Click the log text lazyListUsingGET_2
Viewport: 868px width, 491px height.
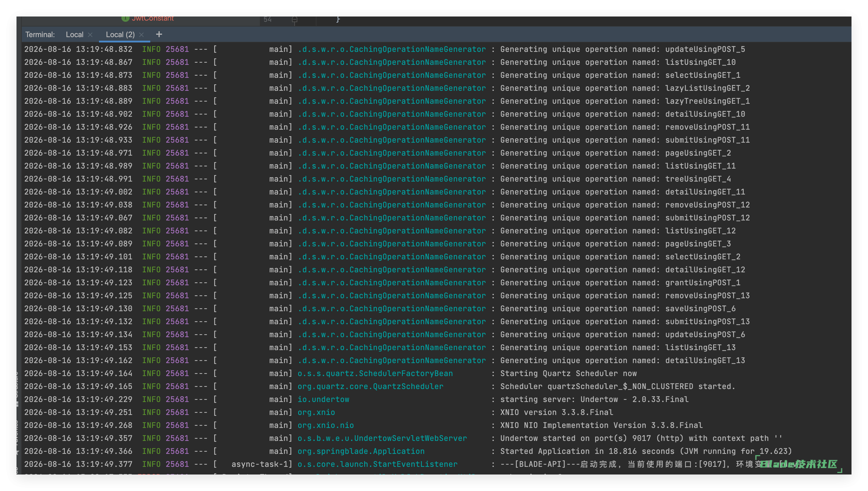(707, 88)
